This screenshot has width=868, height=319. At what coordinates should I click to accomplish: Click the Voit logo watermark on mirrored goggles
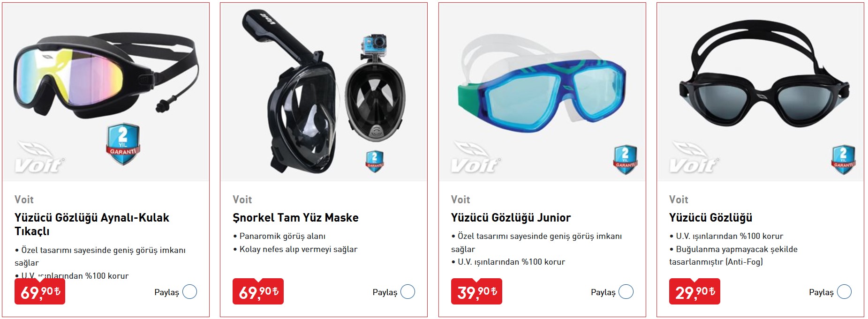pyautogui.click(x=39, y=157)
